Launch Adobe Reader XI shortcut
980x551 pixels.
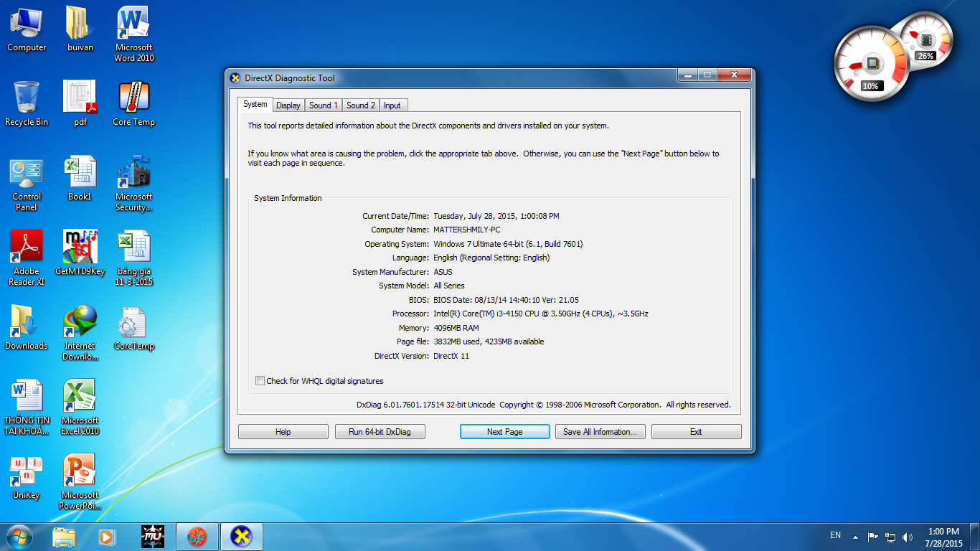click(x=27, y=258)
